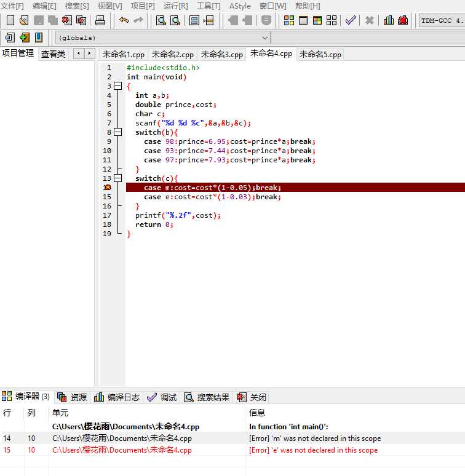Select the "'e' was not declared" error row
Image resolution: width=465 pixels, height=476 pixels.
pos(232,450)
